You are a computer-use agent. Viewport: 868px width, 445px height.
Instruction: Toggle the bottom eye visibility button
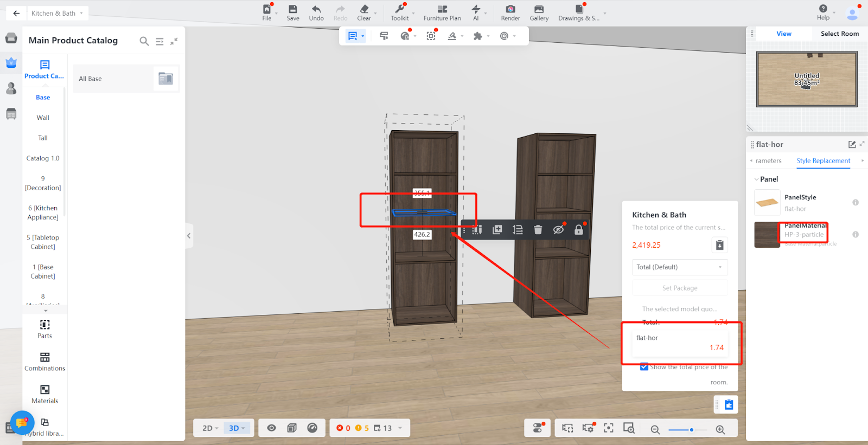[272, 428]
